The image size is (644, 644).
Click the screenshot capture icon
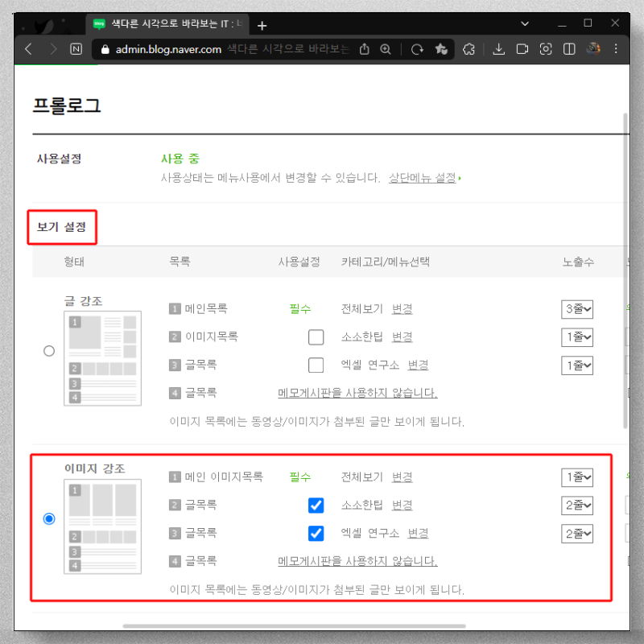546,49
